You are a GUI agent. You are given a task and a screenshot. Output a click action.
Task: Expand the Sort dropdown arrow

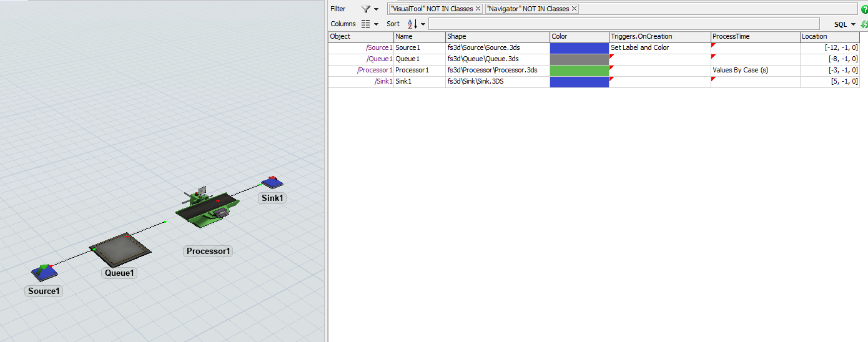(x=423, y=24)
